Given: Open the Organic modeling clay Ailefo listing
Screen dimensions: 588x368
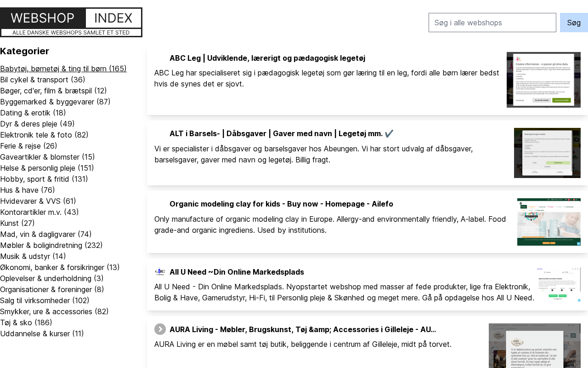Looking at the screenshot, I should [x=281, y=204].
